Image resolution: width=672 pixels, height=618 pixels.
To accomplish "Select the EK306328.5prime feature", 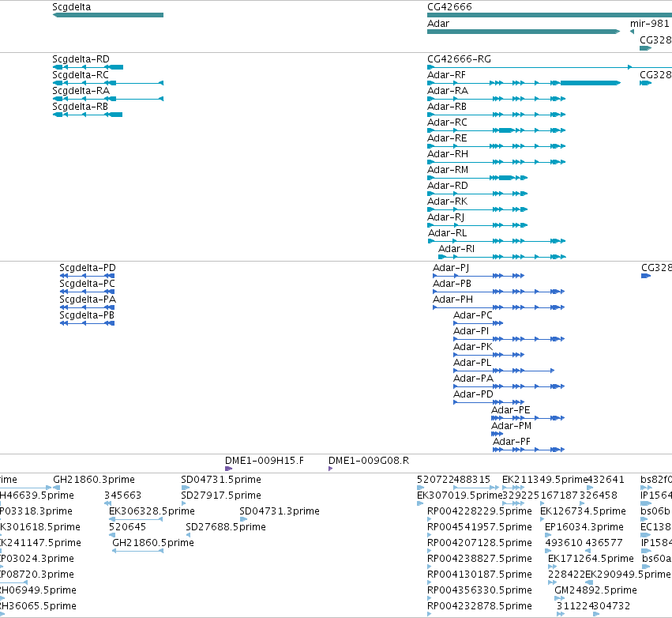I will point(136,519).
